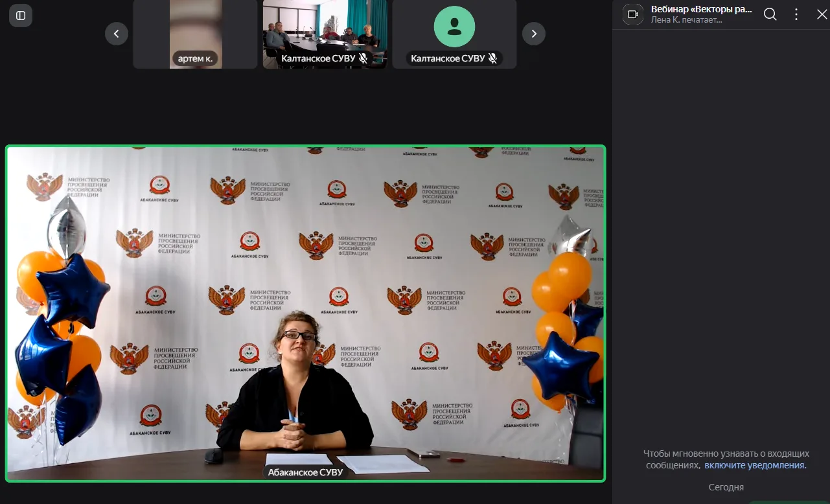Show previous participants with left arrow
Image resolution: width=830 pixels, height=504 pixels.
tap(117, 34)
